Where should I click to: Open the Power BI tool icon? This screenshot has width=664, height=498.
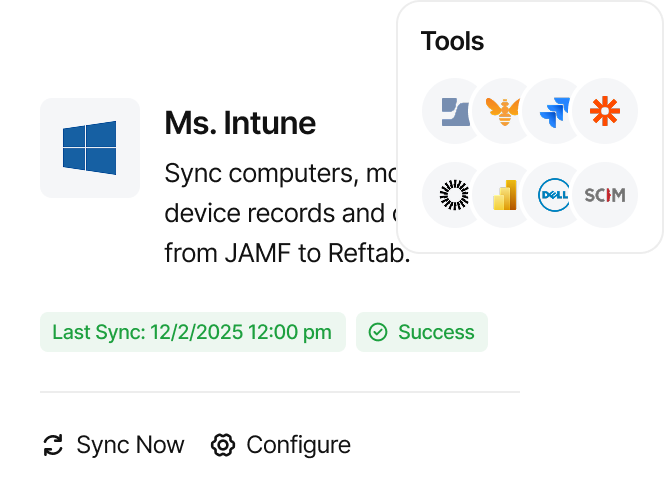[504, 195]
